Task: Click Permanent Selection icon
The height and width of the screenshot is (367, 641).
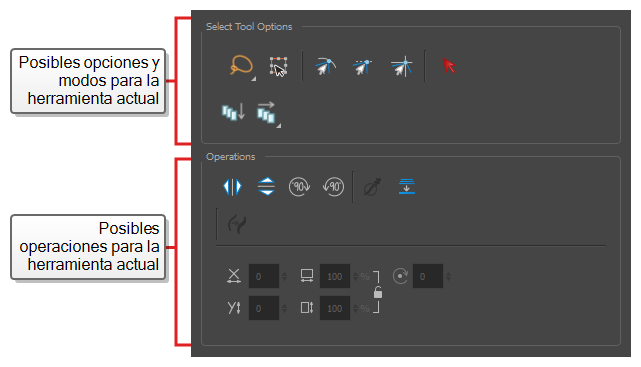Action: [x=233, y=112]
